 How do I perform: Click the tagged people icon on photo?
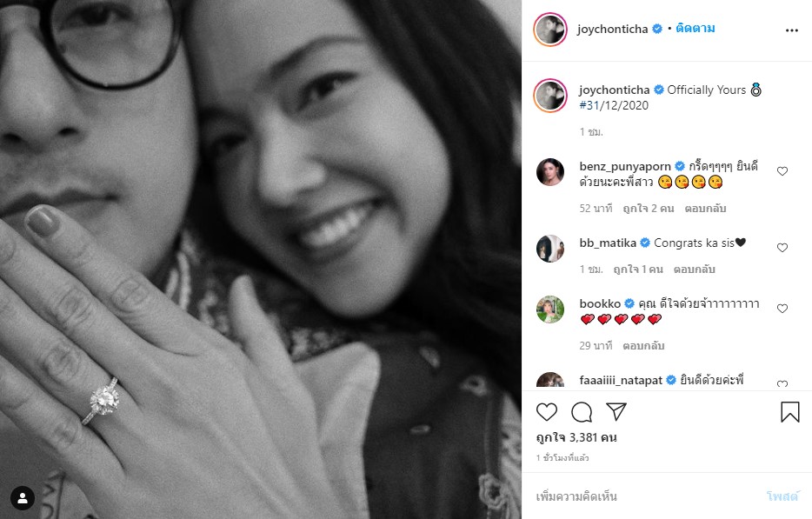pos(23,498)
